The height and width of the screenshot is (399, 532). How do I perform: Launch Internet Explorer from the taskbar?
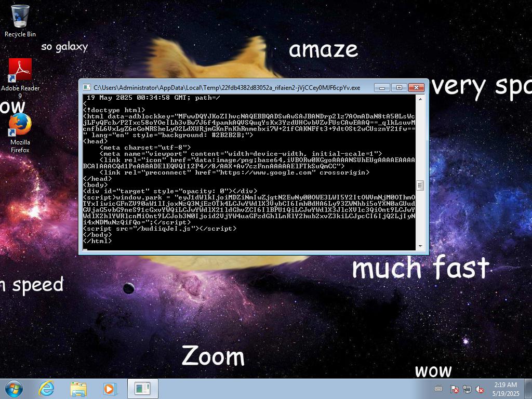click(46, 389)
